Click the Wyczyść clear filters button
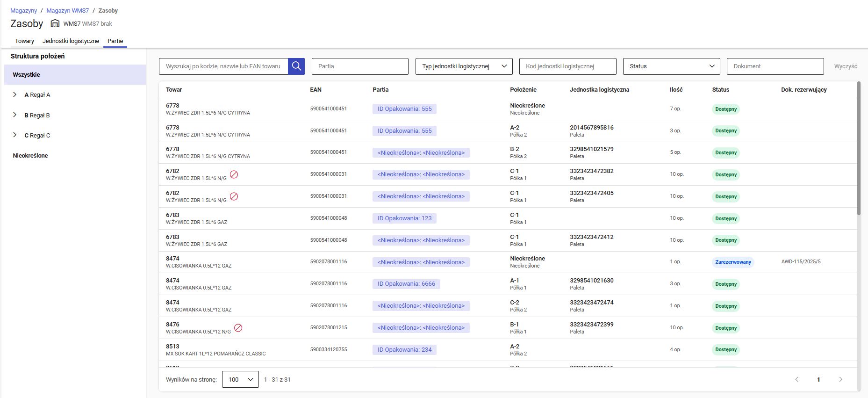868x398 pixels. coord(845,66)
